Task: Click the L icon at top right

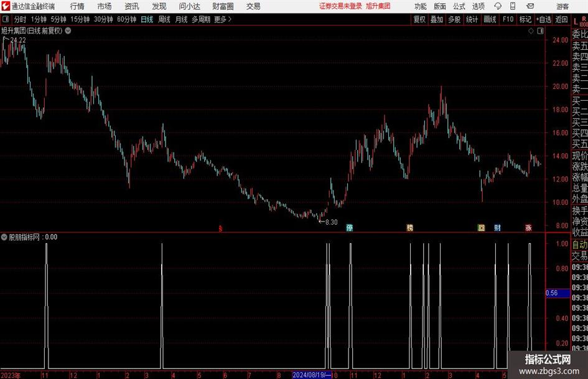Action: click(x=576, y=22)
